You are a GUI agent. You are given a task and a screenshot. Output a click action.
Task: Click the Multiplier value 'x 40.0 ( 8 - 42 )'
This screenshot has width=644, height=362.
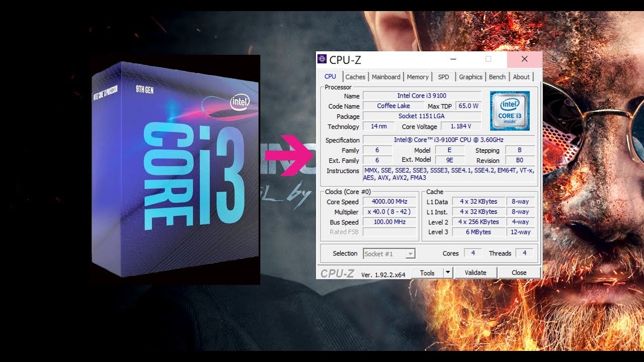389,212
